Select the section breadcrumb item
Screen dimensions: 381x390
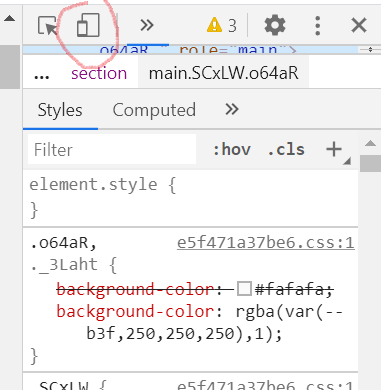99,73
